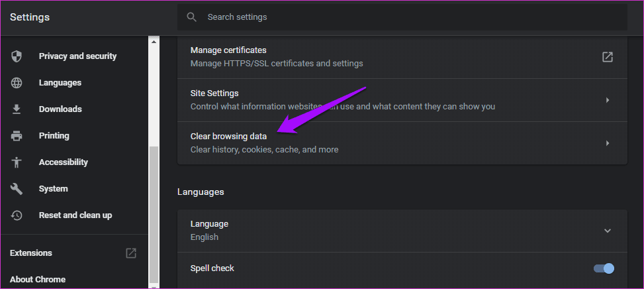Screen dimensions: 644x289
Task: Select System in the sidebar
Action: [x=54, y=189]
